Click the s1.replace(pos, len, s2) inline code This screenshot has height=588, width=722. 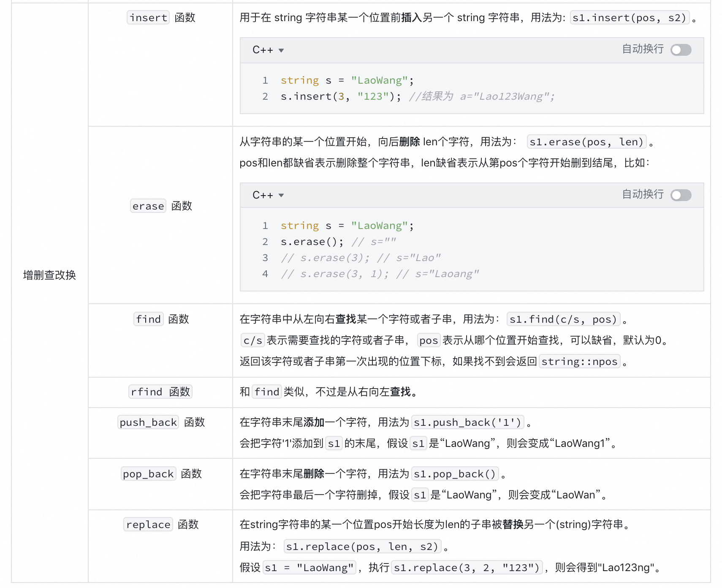[362, 546]
